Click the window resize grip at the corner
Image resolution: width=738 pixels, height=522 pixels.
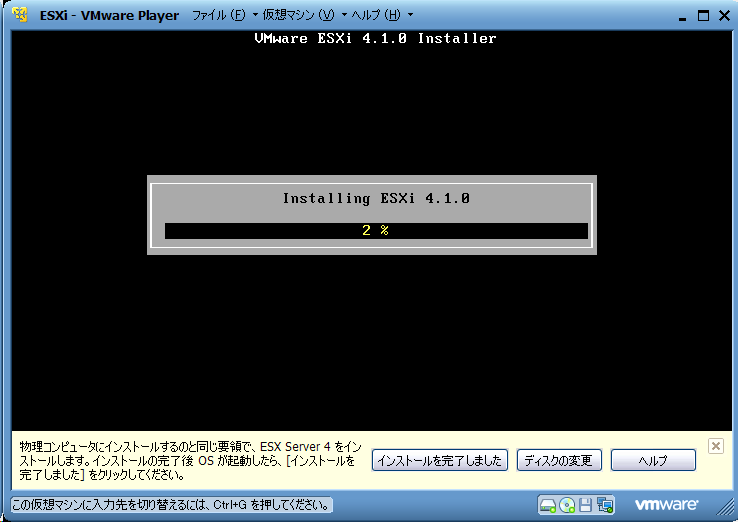tap(726, 507)
